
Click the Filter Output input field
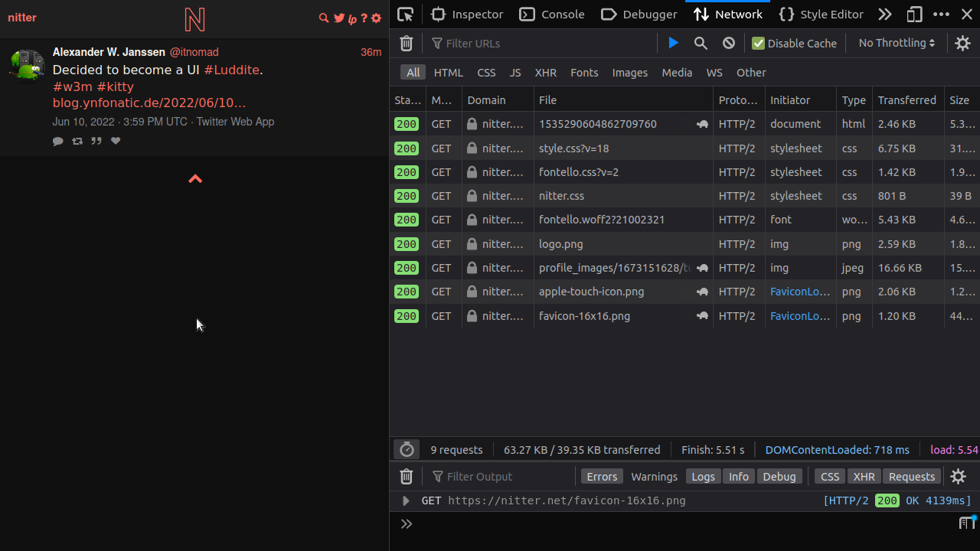(505, 477)
